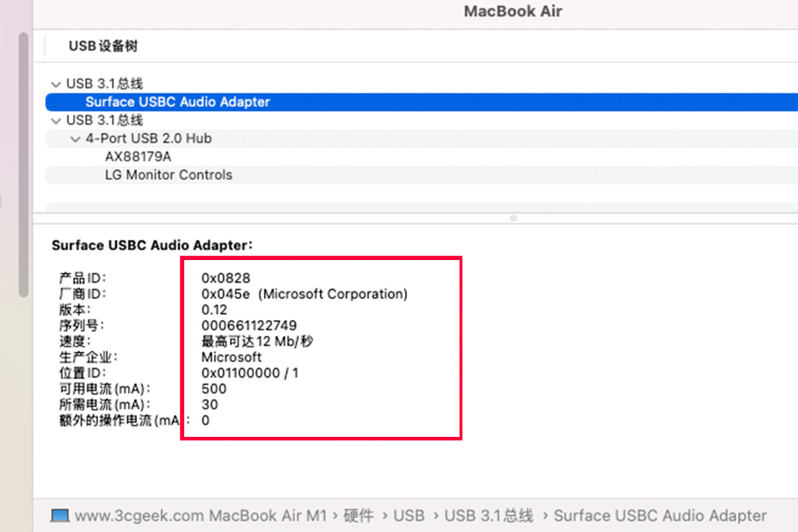Click vendor ID value 0x045e (Microsoft Corporation)

[305, 294]
